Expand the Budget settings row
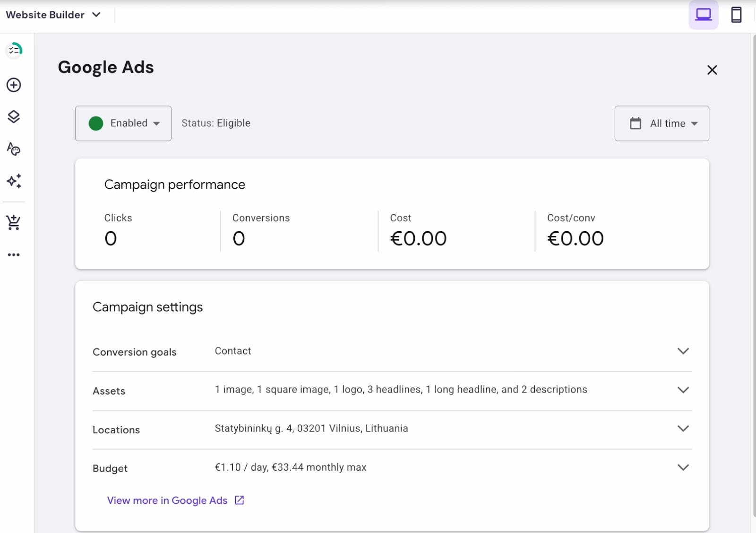 point(683,467)
